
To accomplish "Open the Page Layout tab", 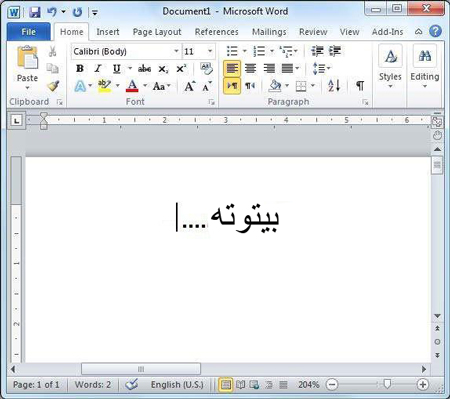I will pyautogui.click(x=157, y=32).
